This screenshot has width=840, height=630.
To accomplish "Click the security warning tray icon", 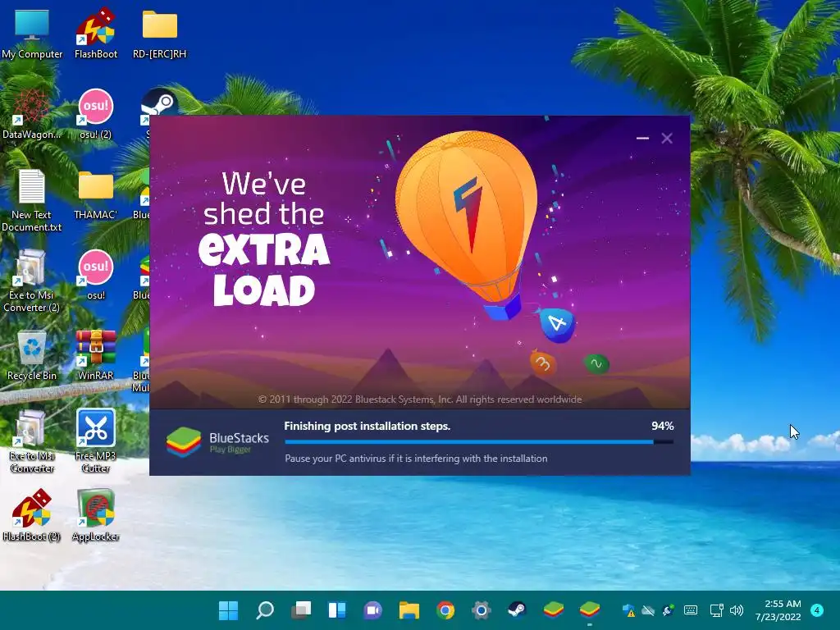I will (628, 610).
